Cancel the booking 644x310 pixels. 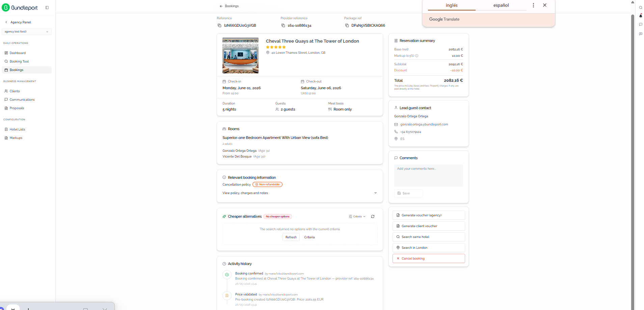[x=429, y=259]
